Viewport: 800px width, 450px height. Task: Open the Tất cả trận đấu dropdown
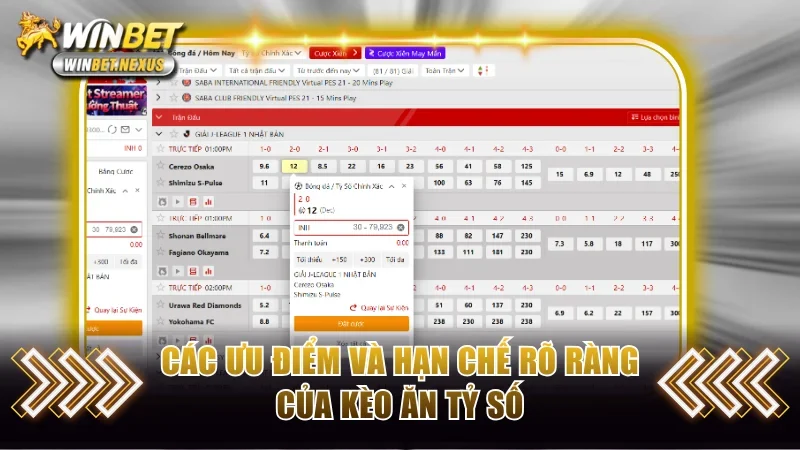[257, 70]
